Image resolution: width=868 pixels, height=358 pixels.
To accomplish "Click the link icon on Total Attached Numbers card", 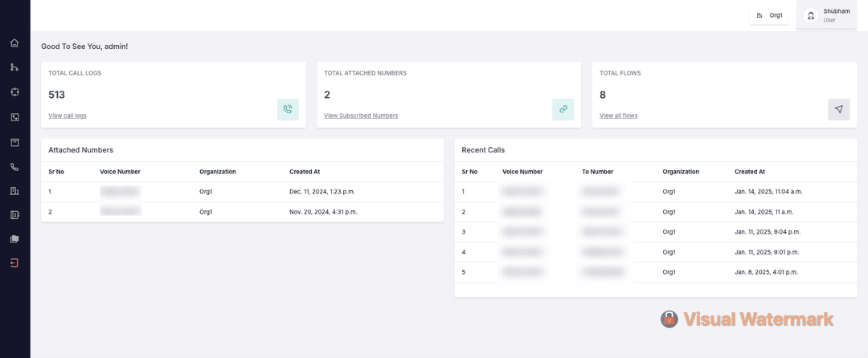I will 563,109.
